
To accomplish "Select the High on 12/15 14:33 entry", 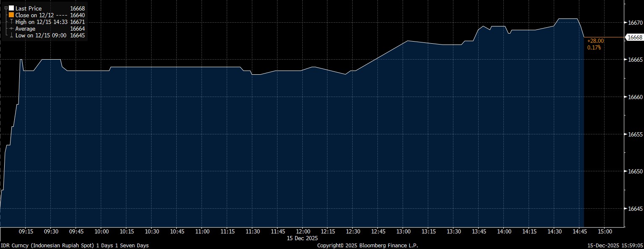I will 40,21.
